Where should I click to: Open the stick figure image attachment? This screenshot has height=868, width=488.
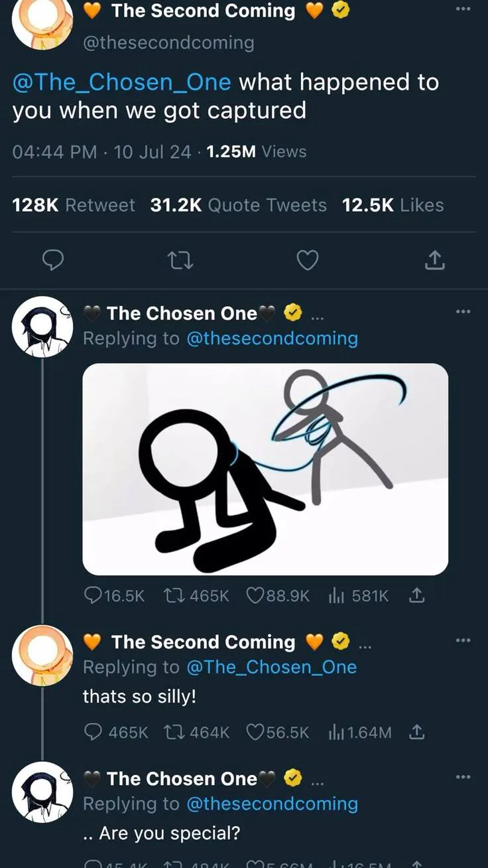coord(265,469)
